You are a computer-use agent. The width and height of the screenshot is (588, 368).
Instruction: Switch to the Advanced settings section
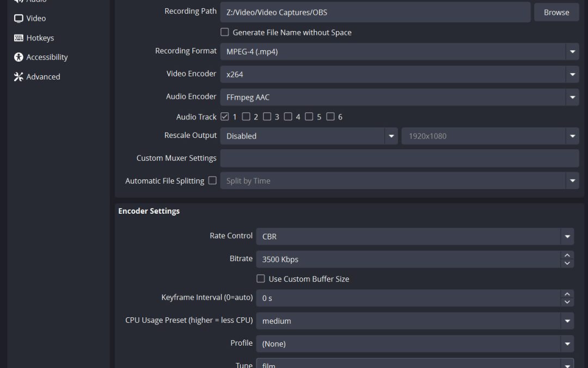(x=43, y=77)
